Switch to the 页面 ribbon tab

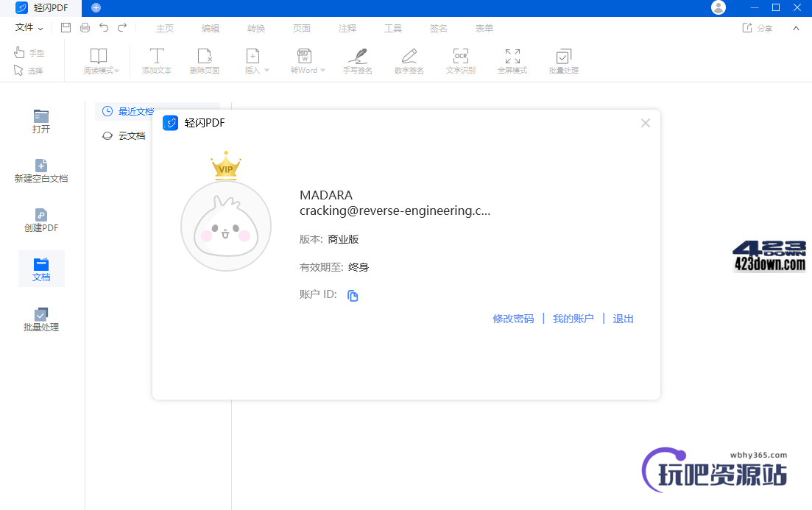301,29
